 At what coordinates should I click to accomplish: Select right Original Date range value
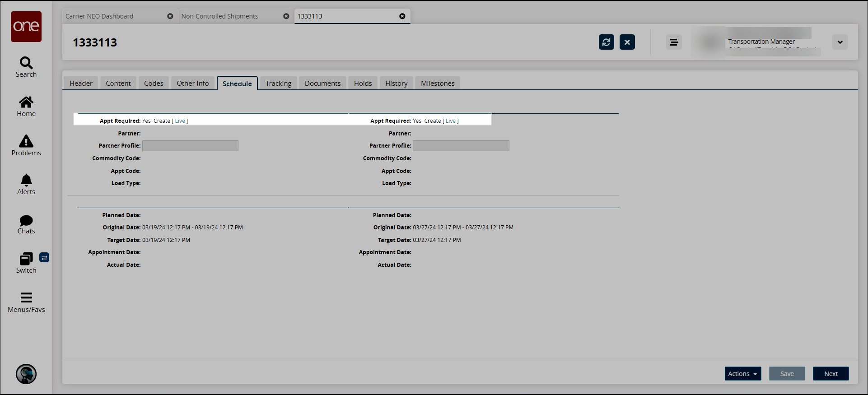pos(463,228)
